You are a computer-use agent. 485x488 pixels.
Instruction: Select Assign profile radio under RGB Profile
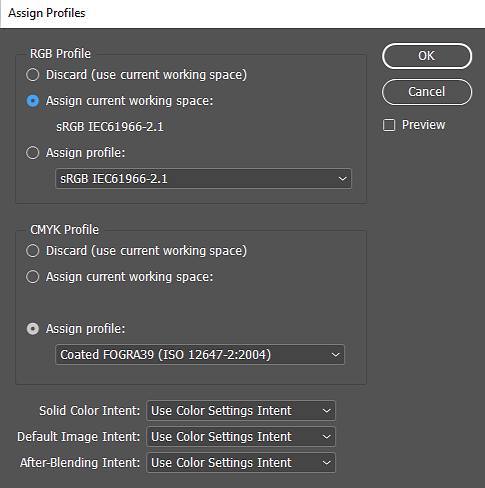click(33, 153)
